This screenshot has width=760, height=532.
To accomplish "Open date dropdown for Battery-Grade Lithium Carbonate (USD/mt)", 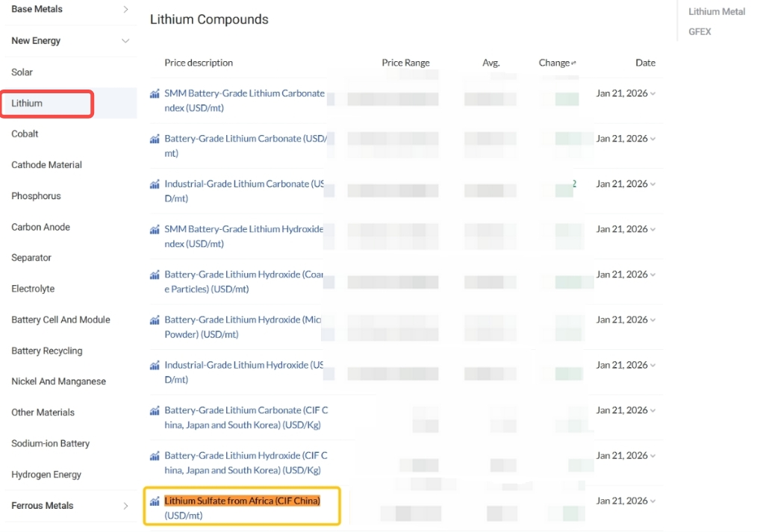I will point(653,139).
